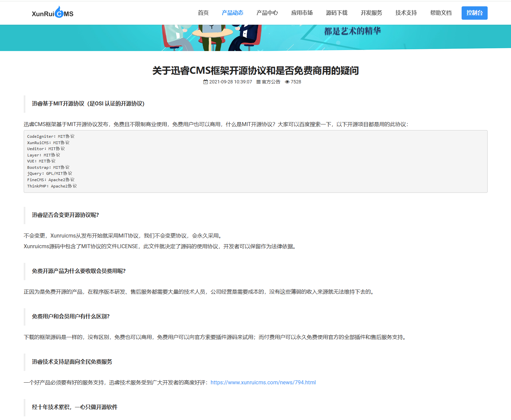
Task: Open the 产品中心 menu
Action: (x=267, y=13)
